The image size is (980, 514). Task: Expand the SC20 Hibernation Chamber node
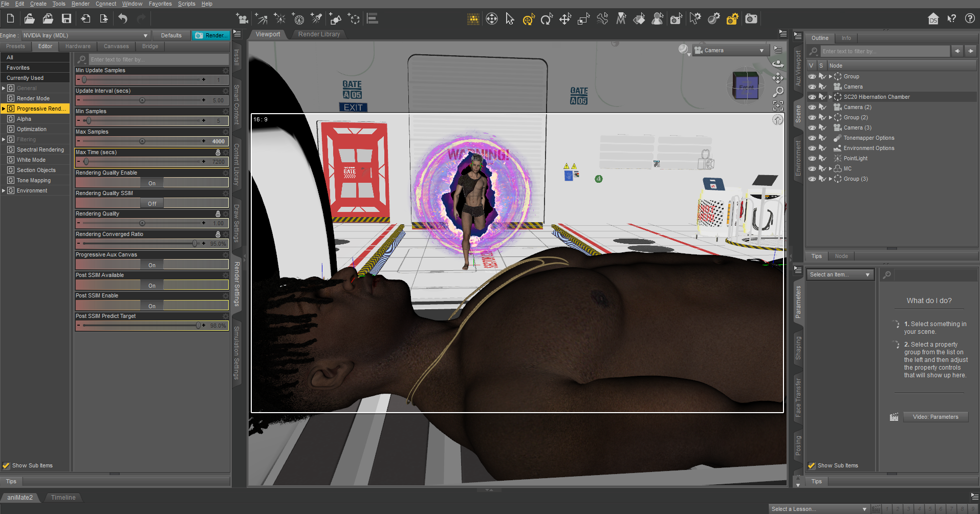[830, 97]
